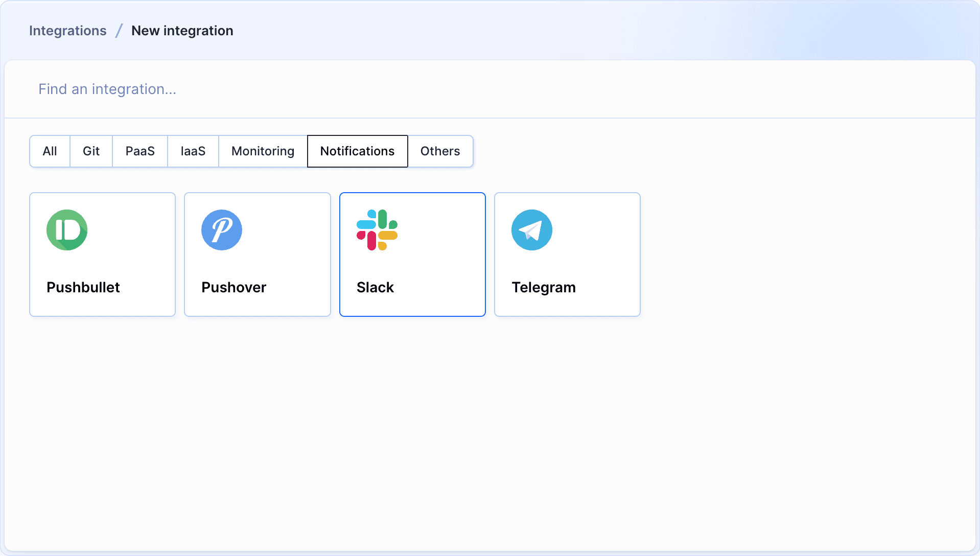
Task: Switch to the Git tab
Action: tap(91, 151)
